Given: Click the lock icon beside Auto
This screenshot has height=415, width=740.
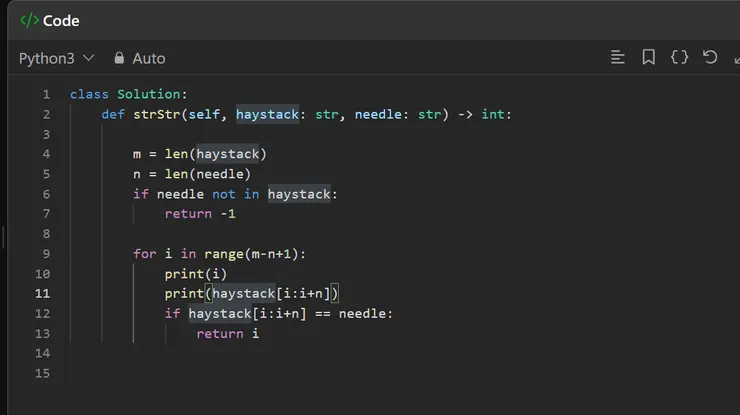Looking at the screenshot, I should point(119,58).
